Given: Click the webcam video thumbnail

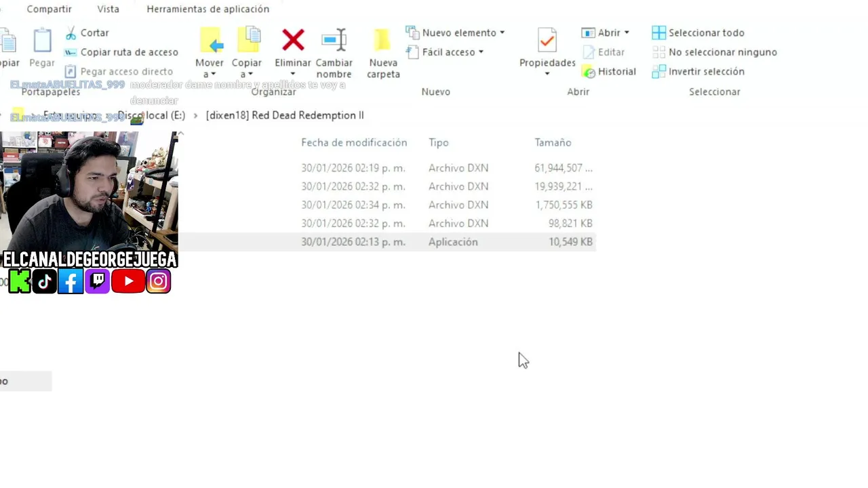Looking at the screenshot, I should [89, 191].
